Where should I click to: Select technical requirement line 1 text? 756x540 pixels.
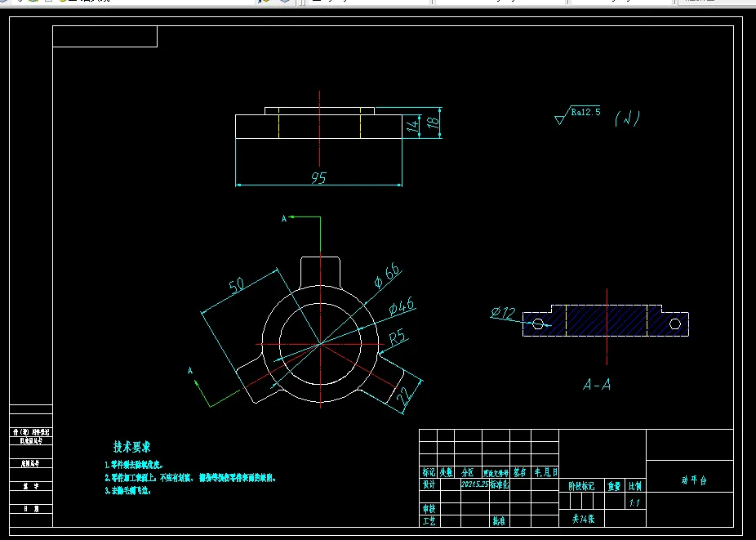pos(134,465)
